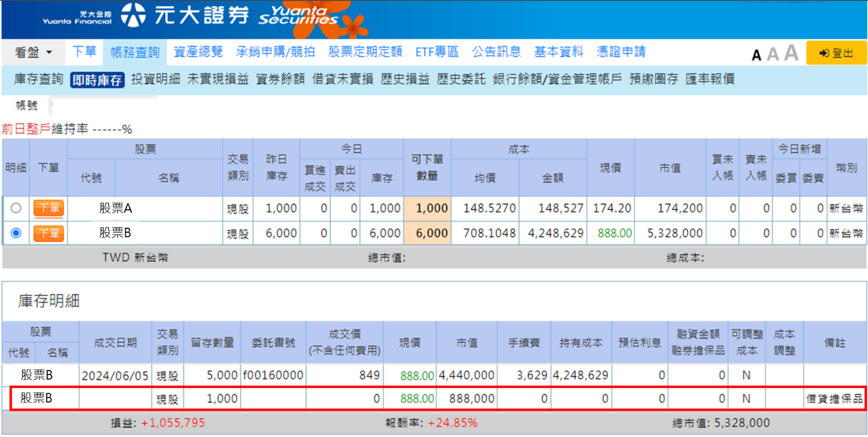Open the 憑證申請 menu

pyautogui.click(x=621, y=52)
